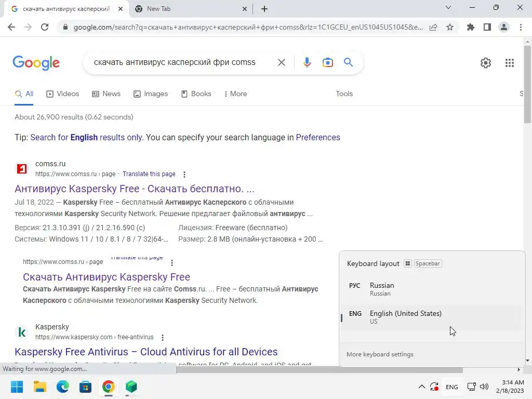The width and height of the screenshot is (532, 399).
Task: Clear the Google search box with X
Action: click(281, 62)
